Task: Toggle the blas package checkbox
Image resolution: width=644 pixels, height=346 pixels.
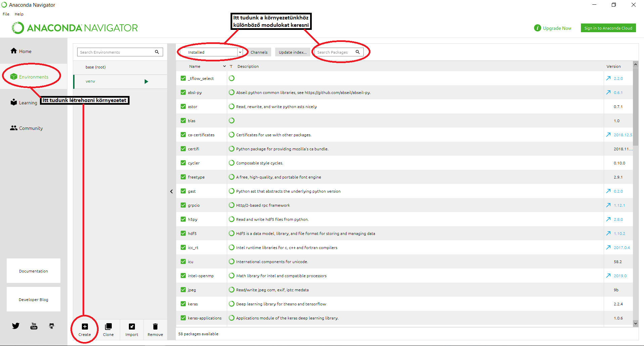Action: point(183,120)
